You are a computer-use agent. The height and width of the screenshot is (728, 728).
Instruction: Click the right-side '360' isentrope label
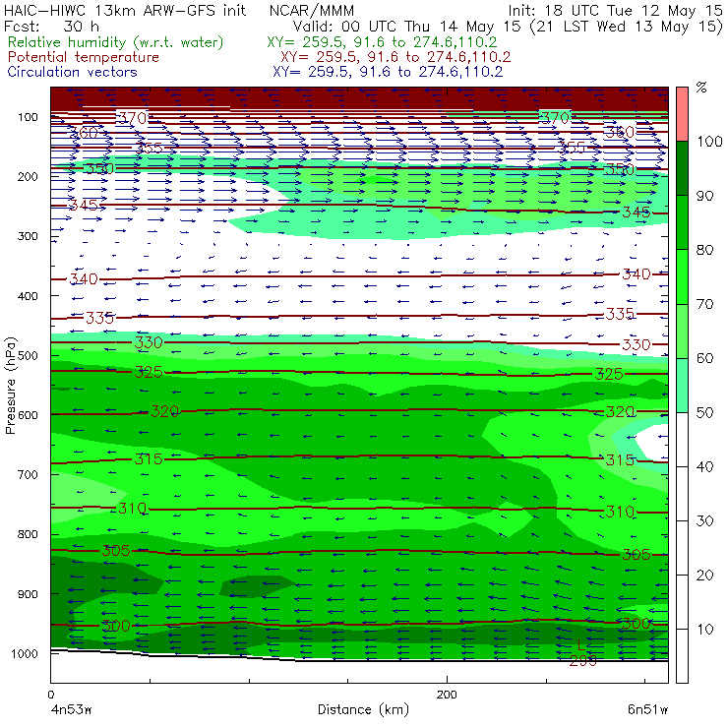click(620, 133)
